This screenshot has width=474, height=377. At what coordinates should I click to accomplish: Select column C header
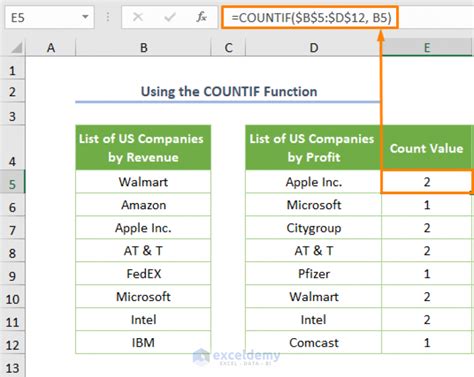pos(228,48)
